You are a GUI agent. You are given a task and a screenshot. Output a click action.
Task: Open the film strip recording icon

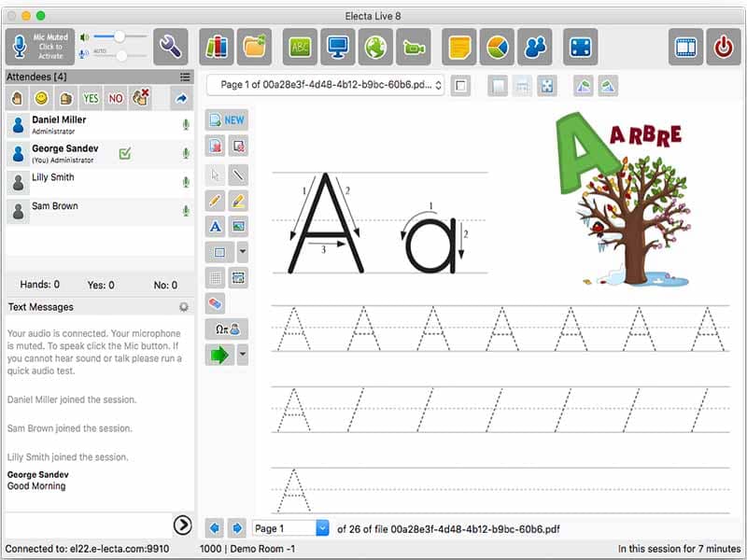(x=685, y=47)
